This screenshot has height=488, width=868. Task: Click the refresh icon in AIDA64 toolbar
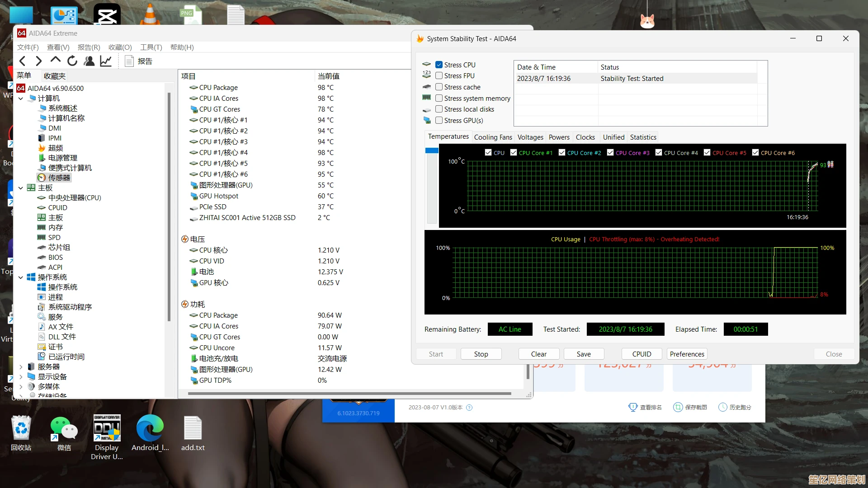(72, 61)
